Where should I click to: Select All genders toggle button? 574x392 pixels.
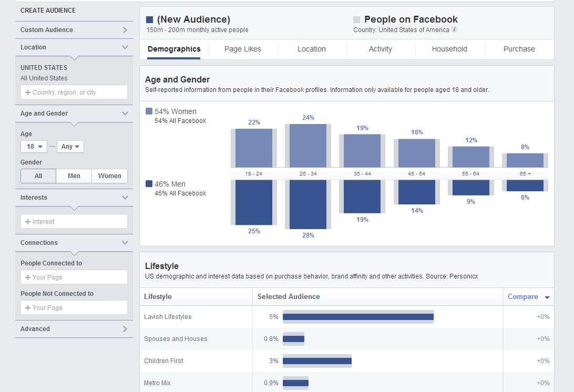pos(38,176)
